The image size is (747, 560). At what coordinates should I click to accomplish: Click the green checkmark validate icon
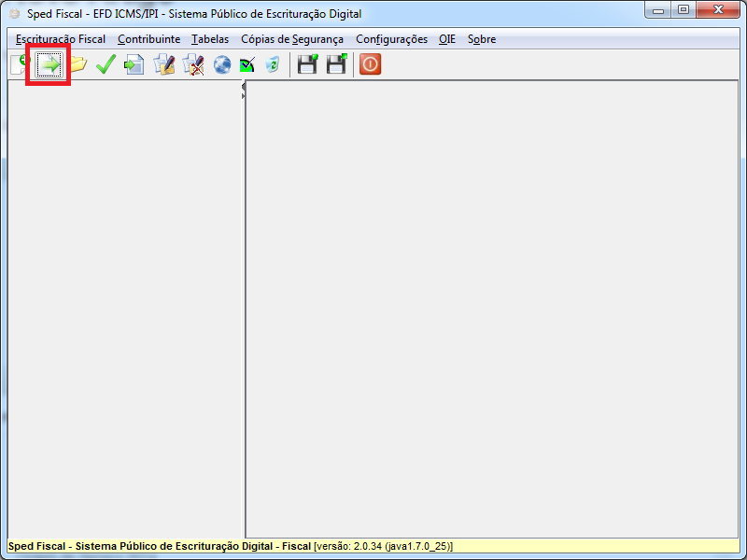point(106,65)
